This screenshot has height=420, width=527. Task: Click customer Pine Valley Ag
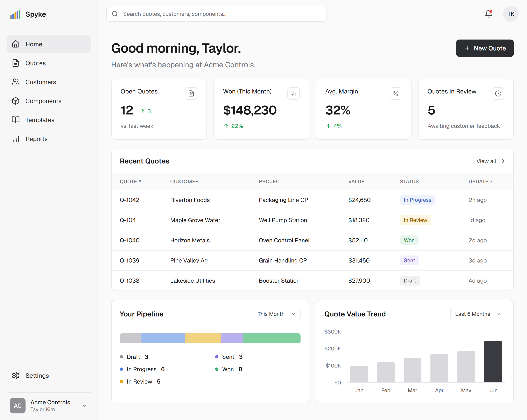click(189, 260)
